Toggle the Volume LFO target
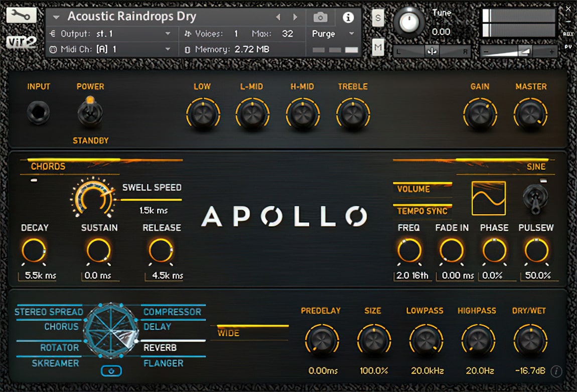Viewport: 577px width, 392px height. pyautogui.click(x=422, y=188)
